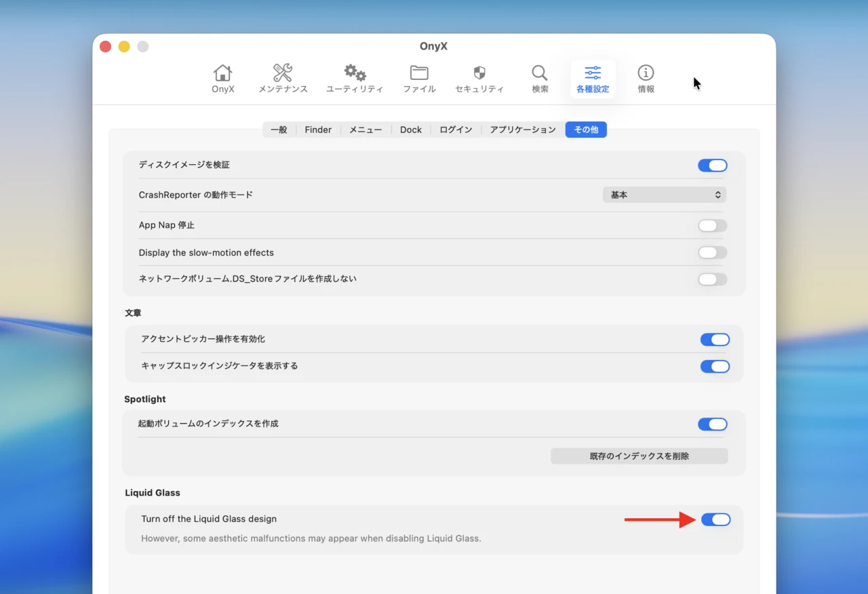Enable the App Nap 停止 switch
Viewport: 868px width, 594px height.
[x=712, y=226]
